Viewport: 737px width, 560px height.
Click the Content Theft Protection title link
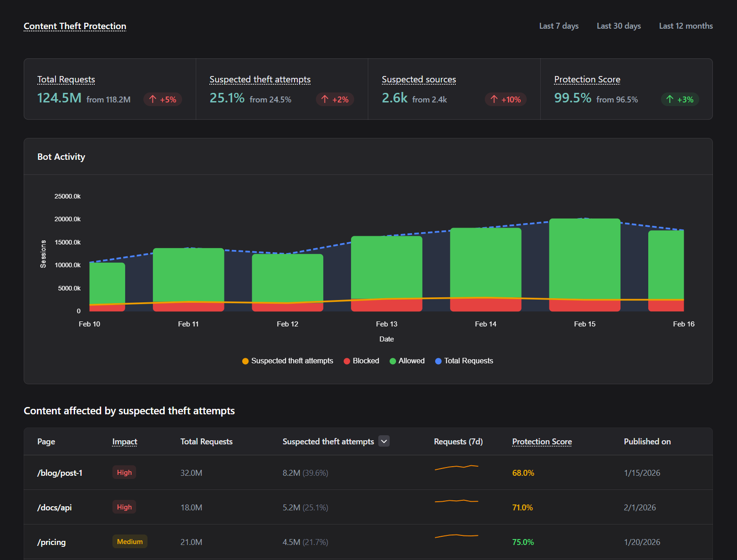[x=75, y=26]
